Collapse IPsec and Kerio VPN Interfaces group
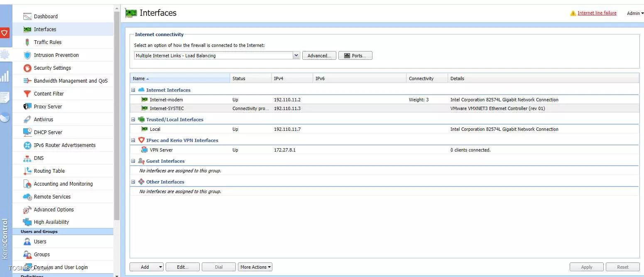 [x=133, y=140]
